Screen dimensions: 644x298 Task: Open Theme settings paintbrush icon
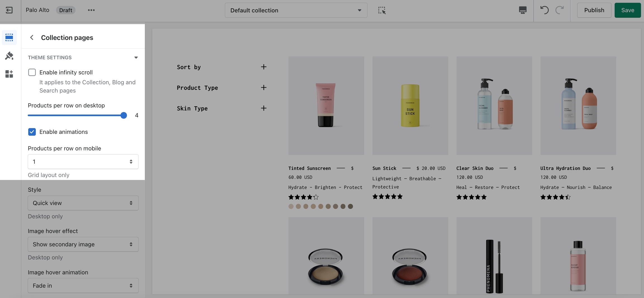click(9, 56)
